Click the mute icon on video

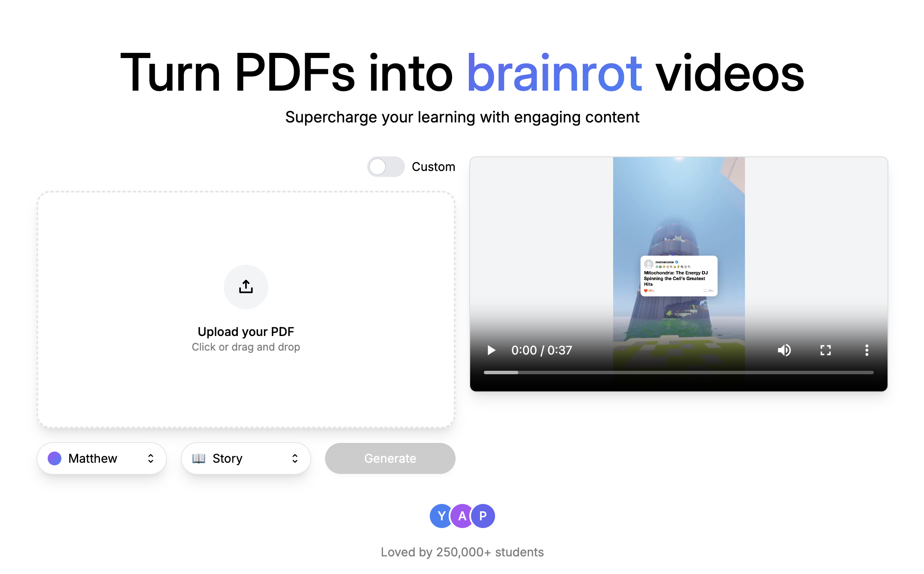pyautogui.click(x=784, y=350)
